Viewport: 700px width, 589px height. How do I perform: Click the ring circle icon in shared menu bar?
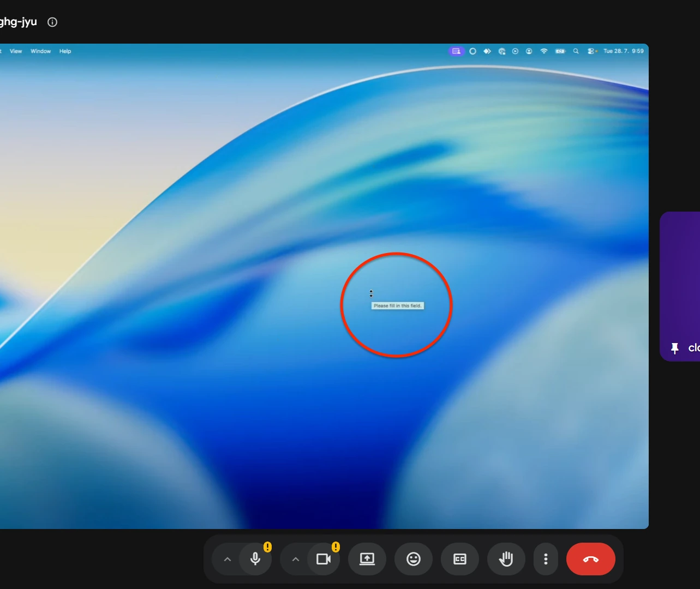(x=472, y=51)
